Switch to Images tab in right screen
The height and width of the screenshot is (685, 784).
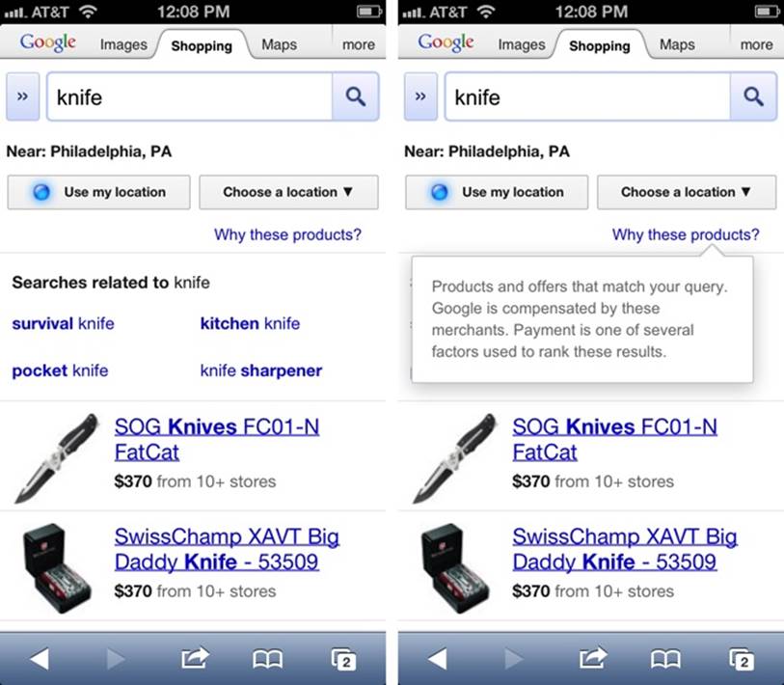[522, 44]
